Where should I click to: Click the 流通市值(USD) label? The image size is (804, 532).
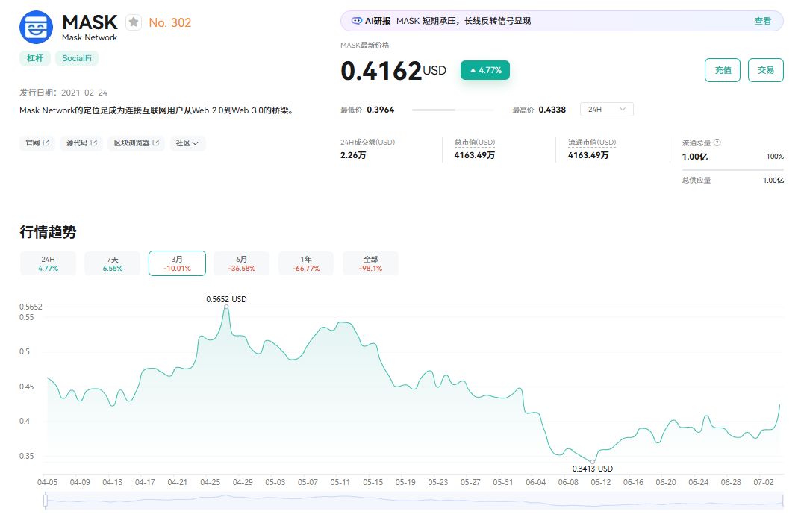(x=592, y=142)
